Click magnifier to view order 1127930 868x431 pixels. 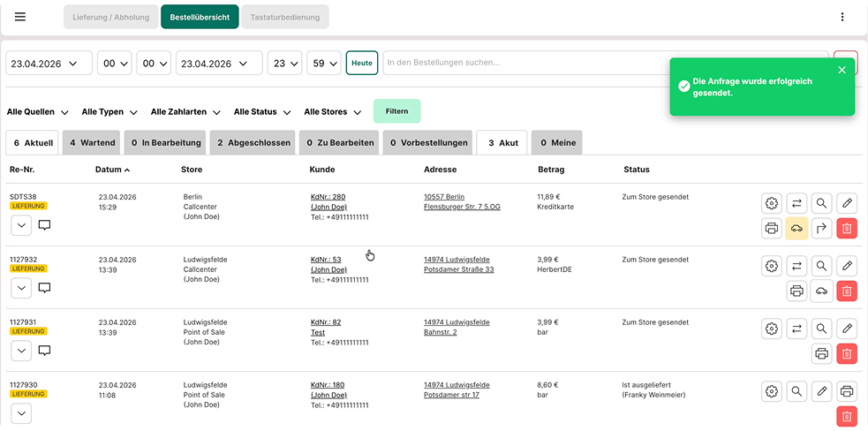point(796,391)
